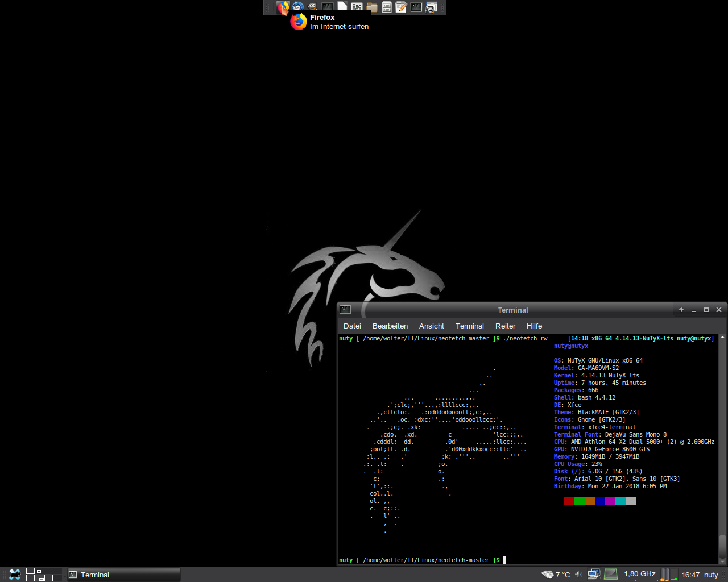Click the terminal scrollbar thumb

pyautogui.click(x=722, y=546)
